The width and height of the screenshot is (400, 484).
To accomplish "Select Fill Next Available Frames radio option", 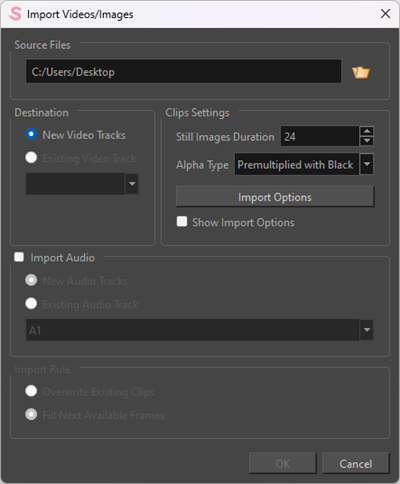I will pos(31,414).
